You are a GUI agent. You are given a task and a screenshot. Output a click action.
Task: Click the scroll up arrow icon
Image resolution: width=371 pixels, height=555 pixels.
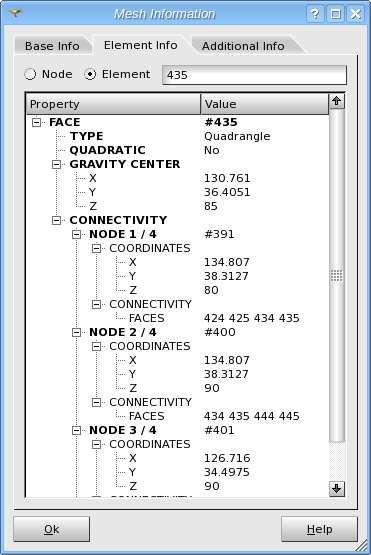tap(337, 101)
